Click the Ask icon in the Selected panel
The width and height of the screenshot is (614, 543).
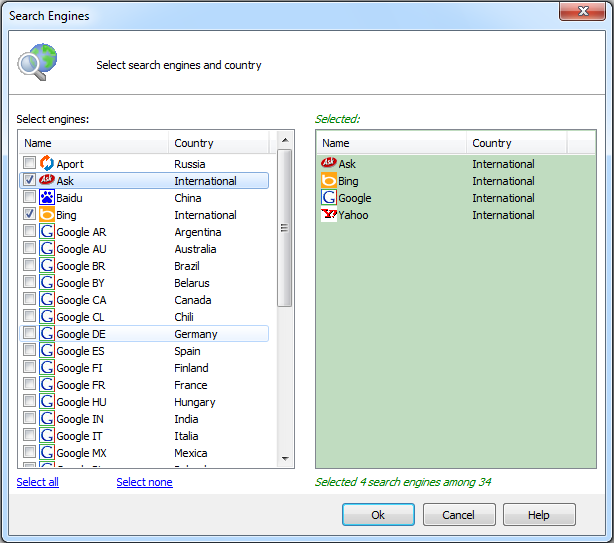329,162
